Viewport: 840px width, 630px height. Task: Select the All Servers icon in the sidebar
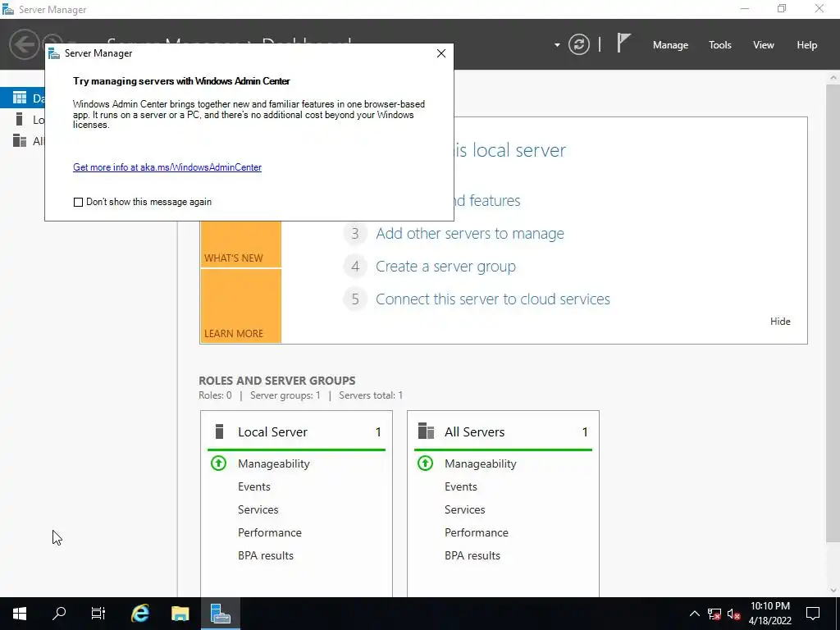click(x=20, y=140)
